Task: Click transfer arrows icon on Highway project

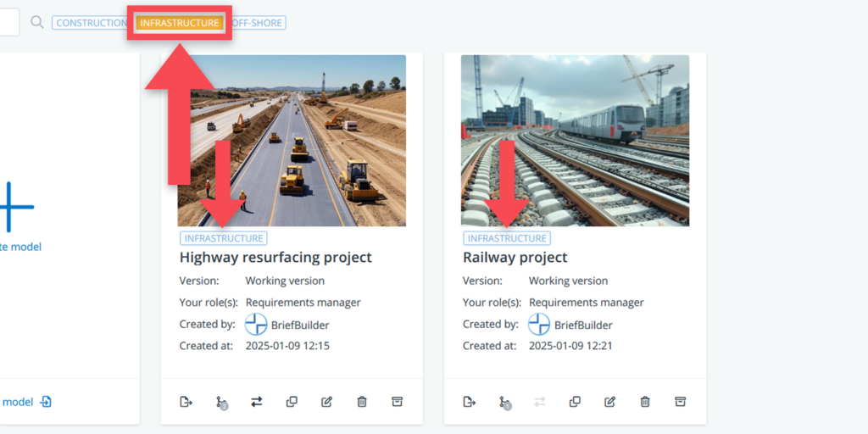Action: point(257,402)
